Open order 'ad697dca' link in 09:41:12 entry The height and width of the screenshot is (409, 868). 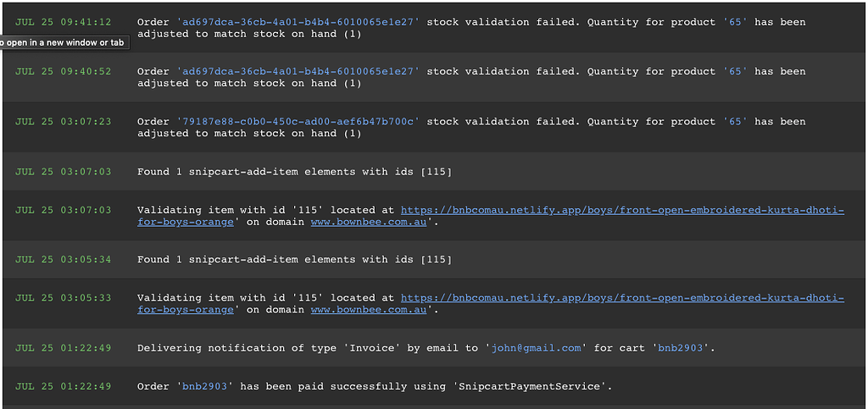click(x=298, y=22)
